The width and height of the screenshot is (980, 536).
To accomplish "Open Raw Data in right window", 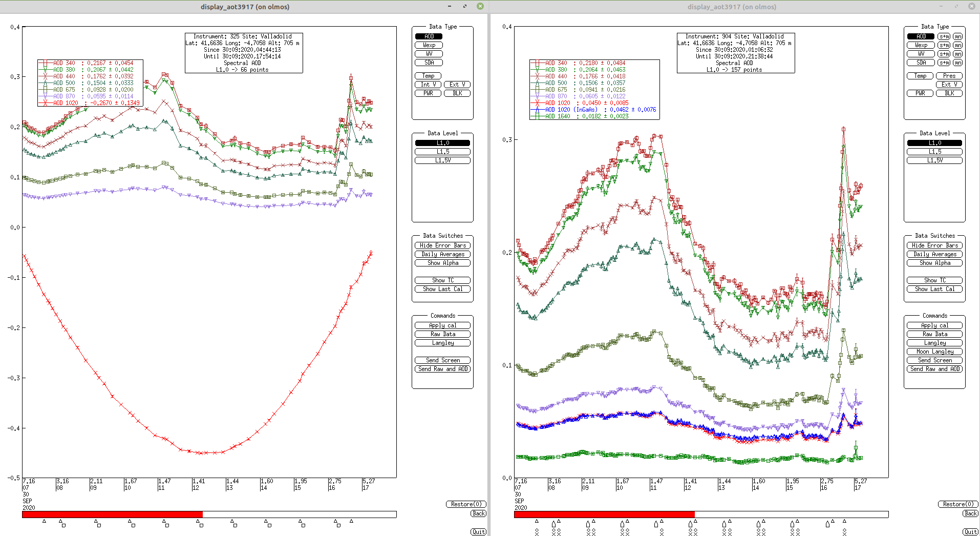I will 934,334.
